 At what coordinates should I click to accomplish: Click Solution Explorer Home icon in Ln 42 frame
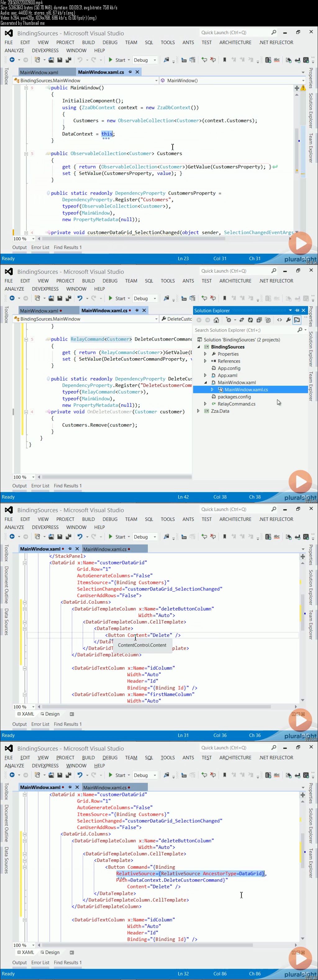216,320
